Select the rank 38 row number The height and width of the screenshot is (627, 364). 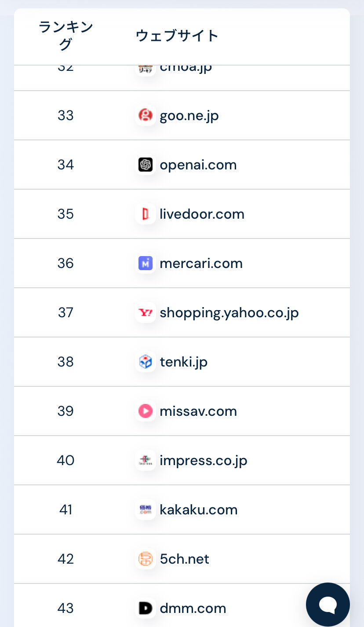[66, 362]
